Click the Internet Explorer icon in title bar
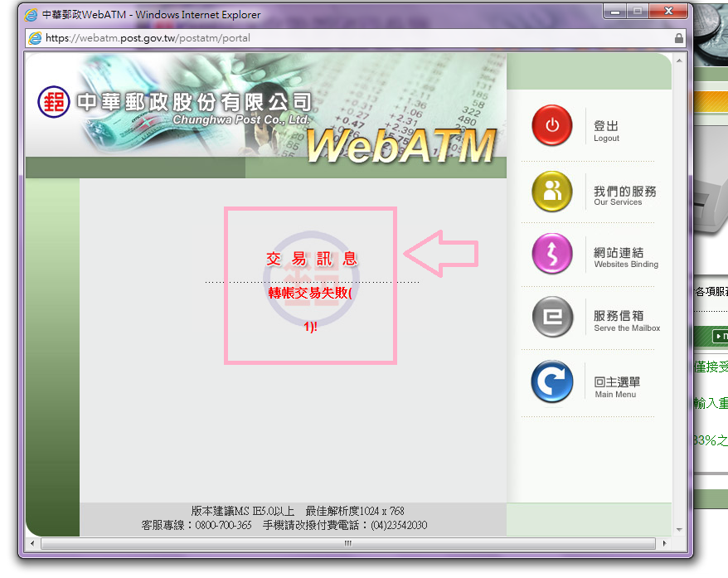This screenshot has height=578, width=728. (32, 15)
